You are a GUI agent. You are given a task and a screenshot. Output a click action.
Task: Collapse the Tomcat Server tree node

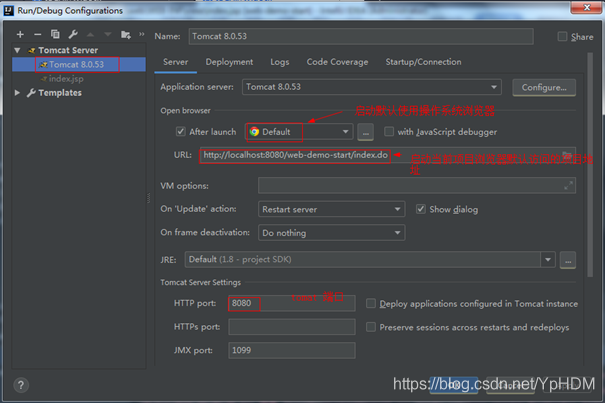(17, 50)
